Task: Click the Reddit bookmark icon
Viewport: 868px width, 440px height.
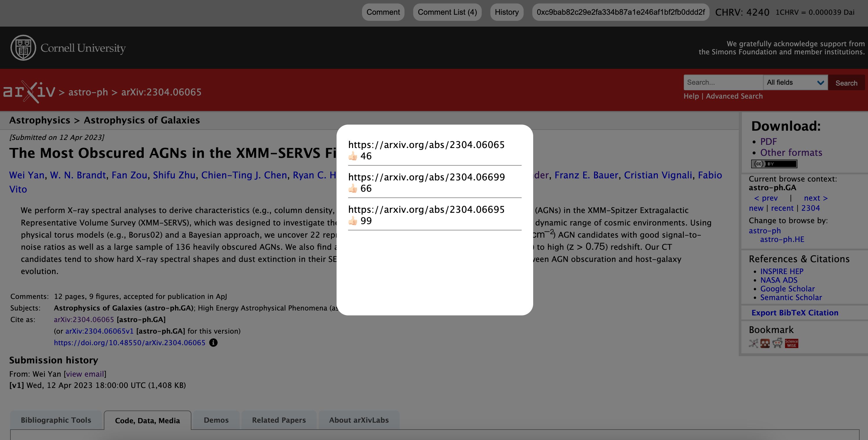Action: 777,343
